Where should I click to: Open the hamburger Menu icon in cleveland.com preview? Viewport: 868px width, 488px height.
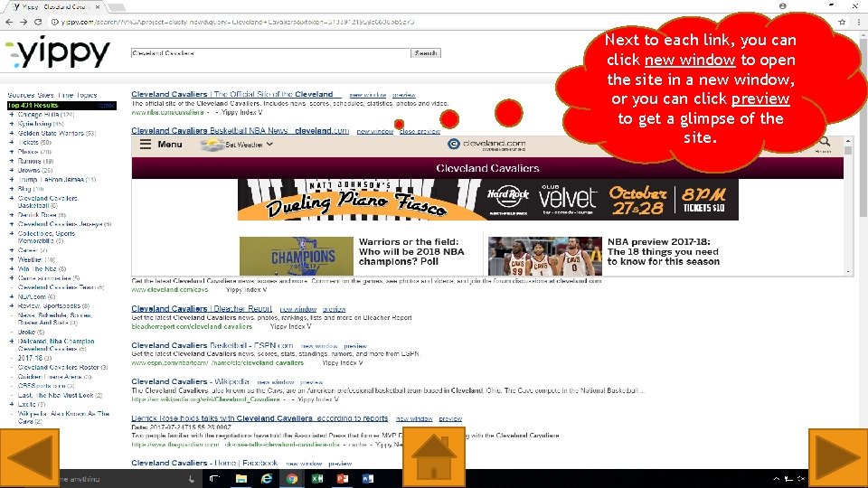[x=145, y=145]
